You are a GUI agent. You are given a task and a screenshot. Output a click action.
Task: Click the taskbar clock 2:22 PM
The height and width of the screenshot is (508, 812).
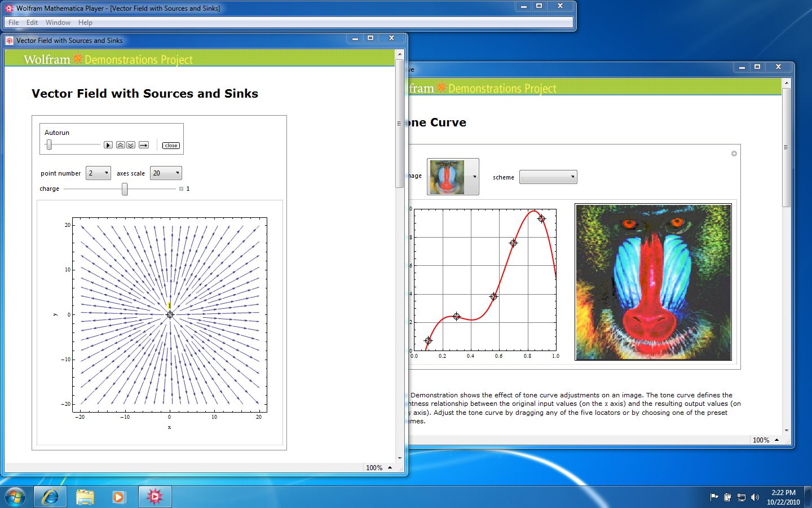(783, 493)
